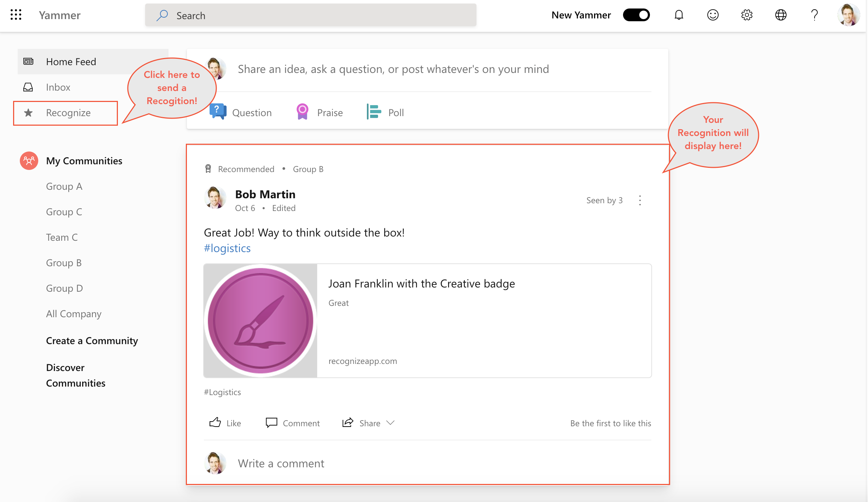
Task: Click the Write a comment field
Action: [x=281, y=463]
